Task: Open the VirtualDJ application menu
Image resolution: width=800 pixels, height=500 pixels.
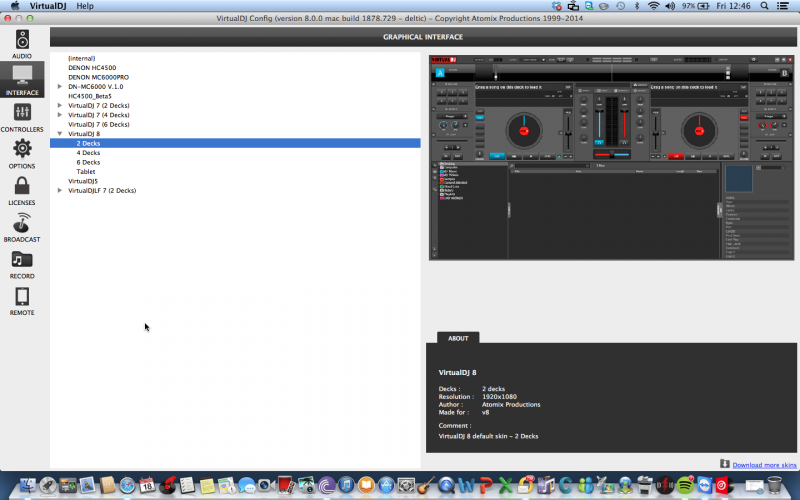Action: tap(48, 6)
